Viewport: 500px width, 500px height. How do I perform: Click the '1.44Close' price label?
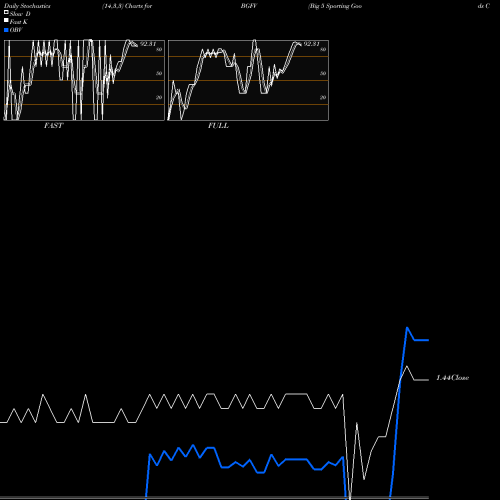pos(453,378)
